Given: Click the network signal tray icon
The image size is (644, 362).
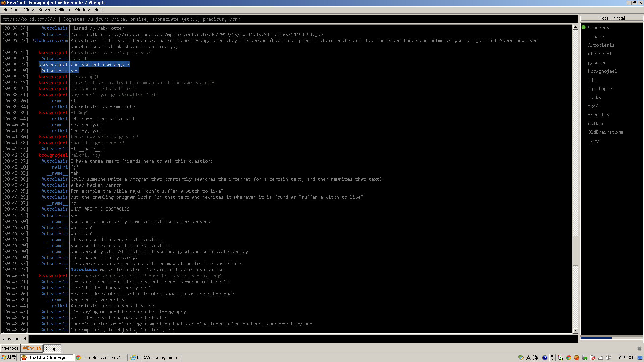Looking at the screenshot, I should click(x=600, y=358).
